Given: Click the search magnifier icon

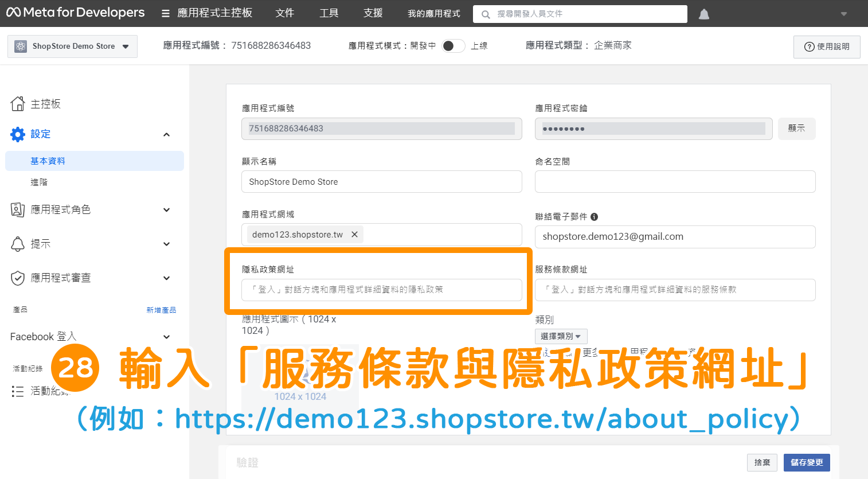Looking at the screenshot, I should pyautogui.click(x=486, y=14).
